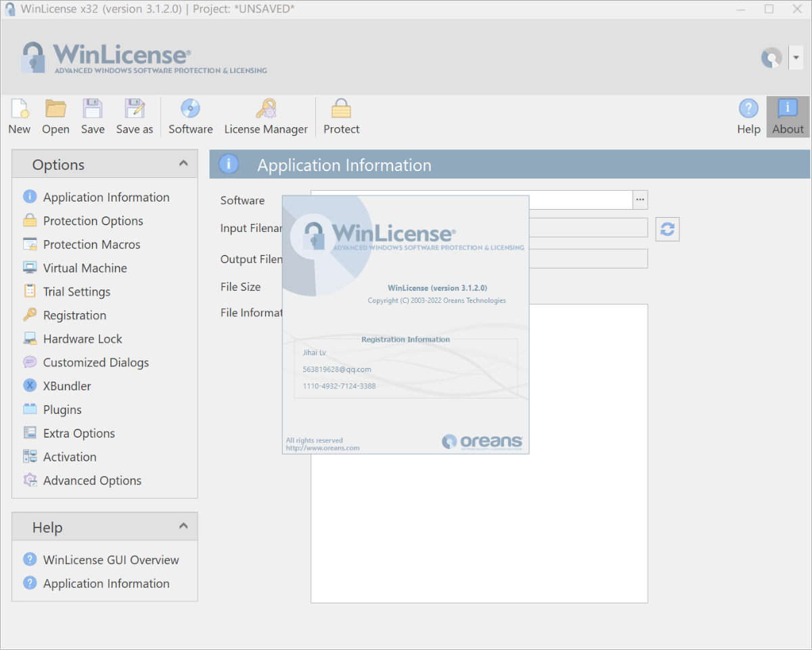Click the license number 1110-4932-7124-3388
This screenshot has width=812, height=650.
point(339,386)
